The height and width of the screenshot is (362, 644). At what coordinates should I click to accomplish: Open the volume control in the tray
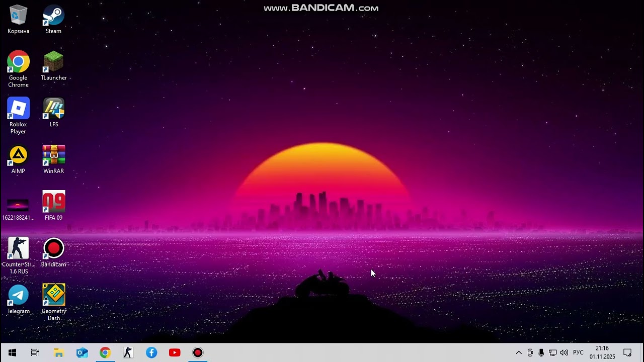tap(564, 352)
